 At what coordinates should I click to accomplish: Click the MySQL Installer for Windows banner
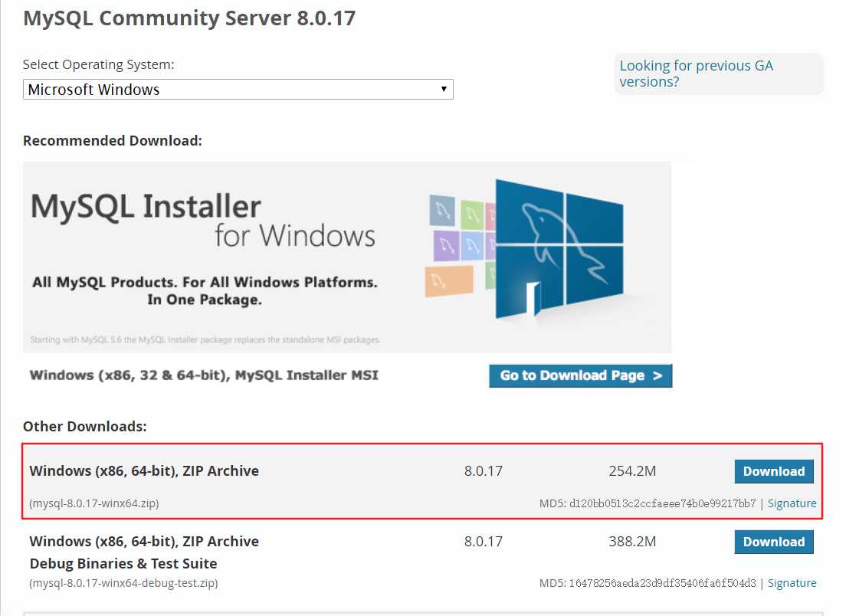[x=347, y=257]
